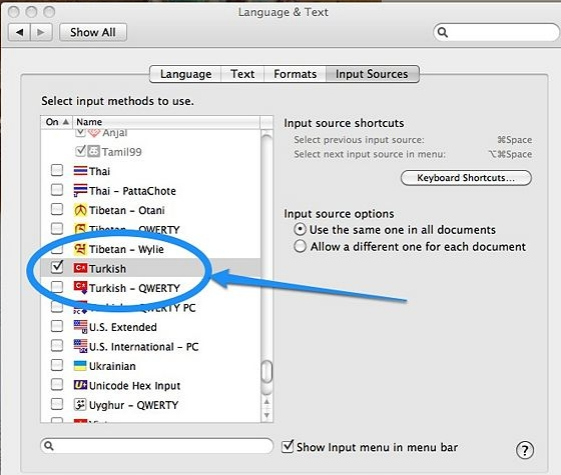Enable the Thai input source checkbox
This screenshot has width=561, height=475.
(x=57, y=170)
